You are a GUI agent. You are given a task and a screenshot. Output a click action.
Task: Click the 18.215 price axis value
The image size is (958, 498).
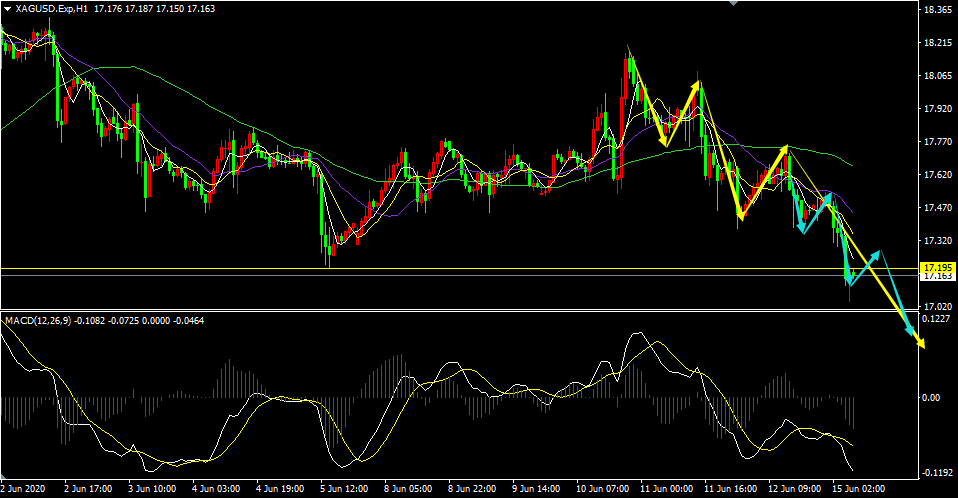[937, 43]
